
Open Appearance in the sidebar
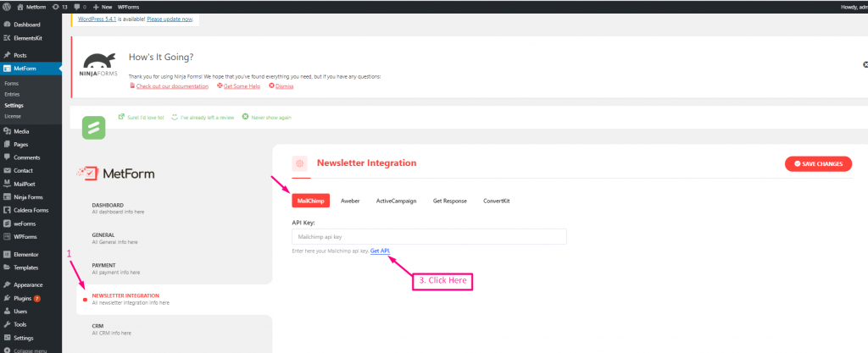click(x=28, y=285)
